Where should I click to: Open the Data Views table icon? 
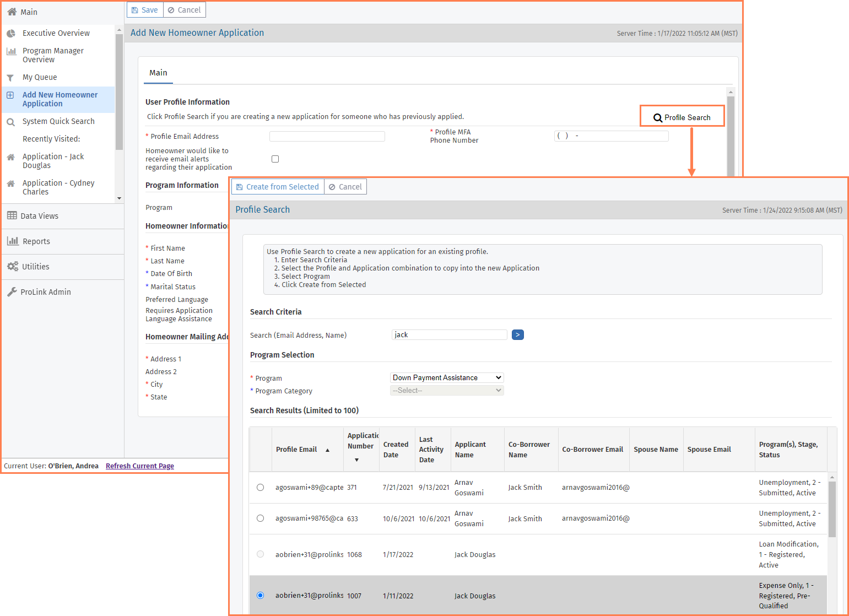click(x=12, y=216)
